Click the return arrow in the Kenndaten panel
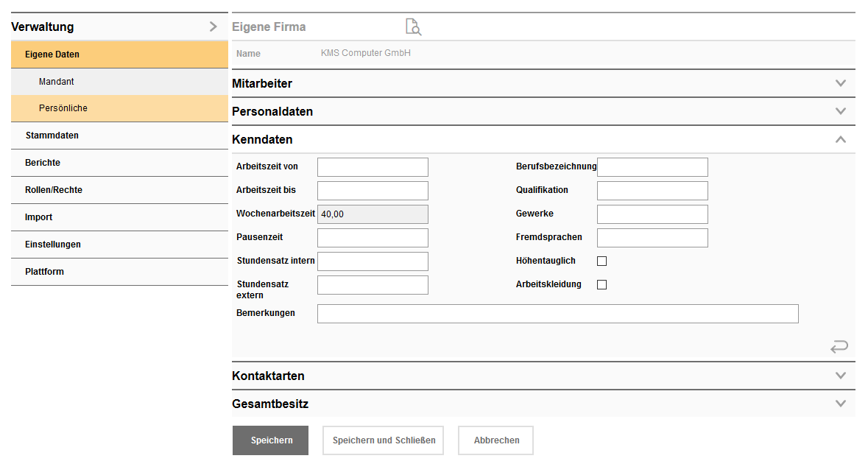Image resolution: width=868 pixels, height=464 pixels. pos(839,346)
